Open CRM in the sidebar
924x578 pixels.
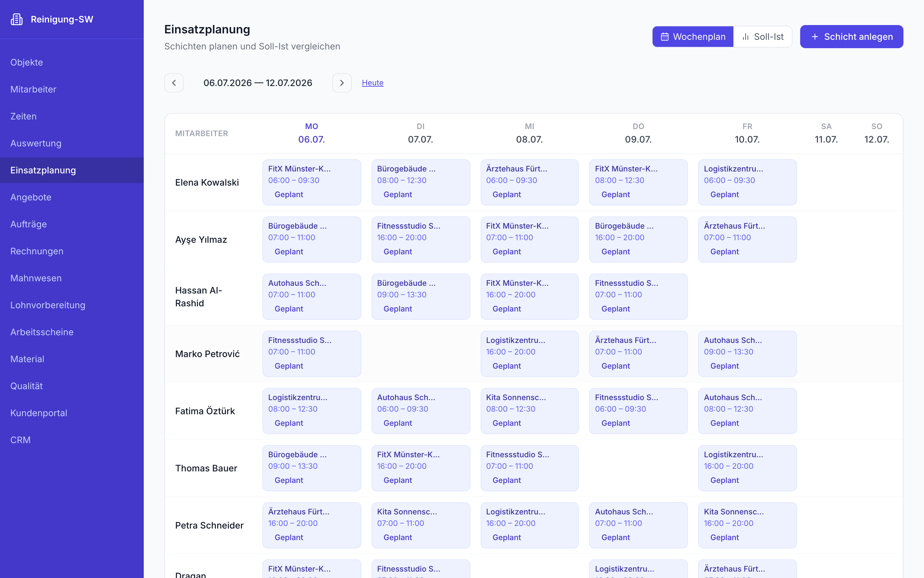click(x=72, y=440)
